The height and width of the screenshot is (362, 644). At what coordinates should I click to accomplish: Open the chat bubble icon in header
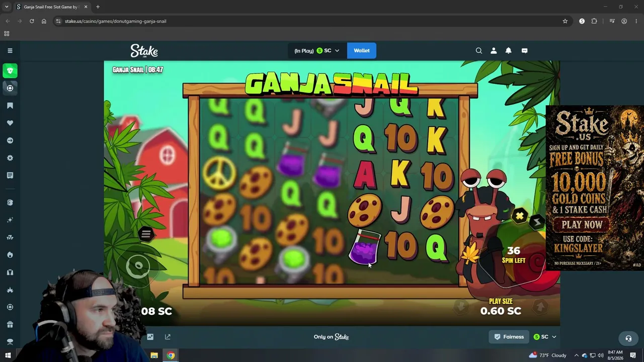[524, 50]
